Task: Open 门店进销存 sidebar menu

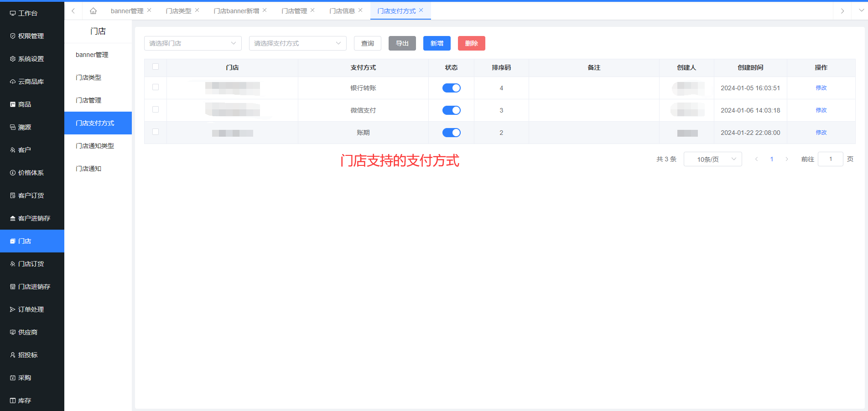Action: 32,287
